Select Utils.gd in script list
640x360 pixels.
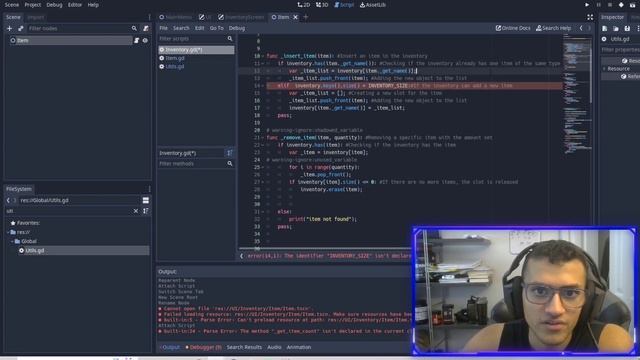[x=196, y=67]
